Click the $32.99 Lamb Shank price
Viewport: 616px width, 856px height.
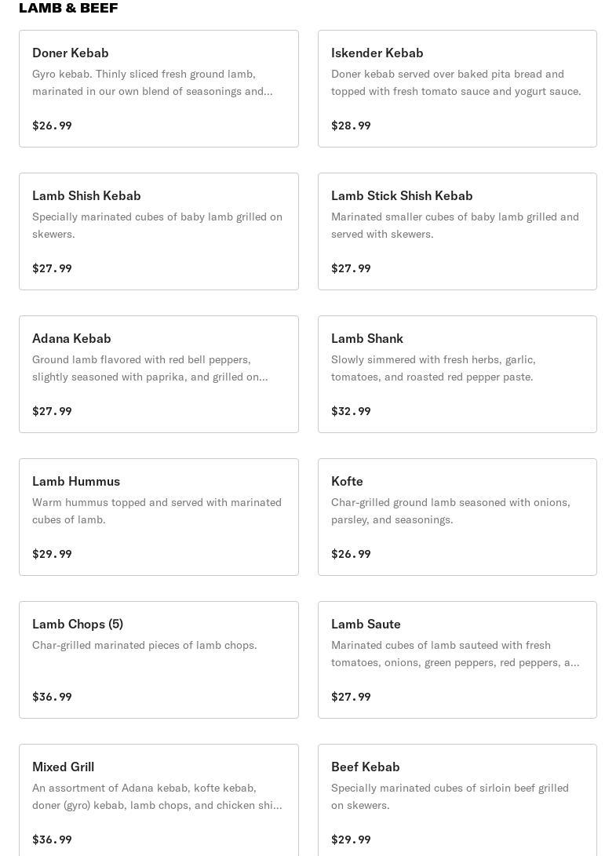(351, 411)
